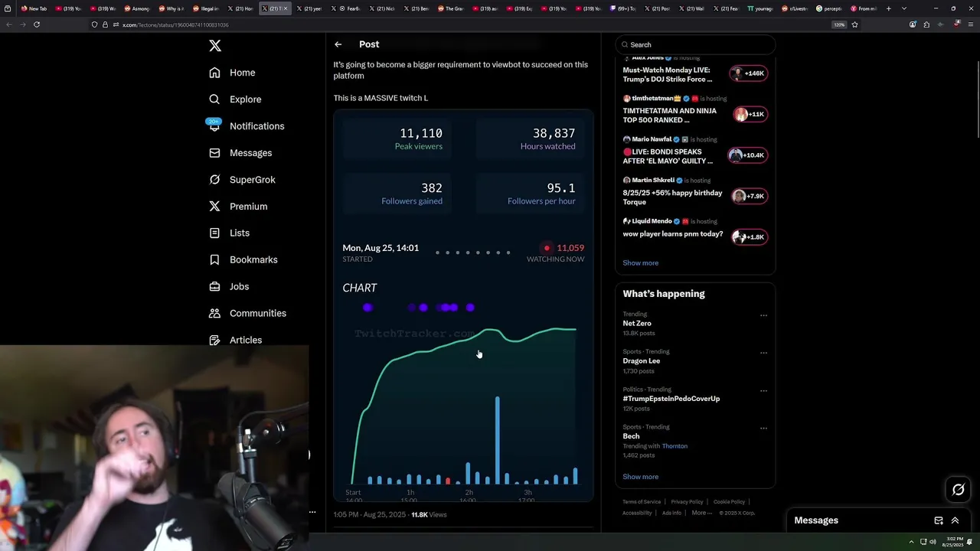Switch to the r/Livestream browser tab
Viewport: 980px width, 551px height.
[x=795, y=8]
